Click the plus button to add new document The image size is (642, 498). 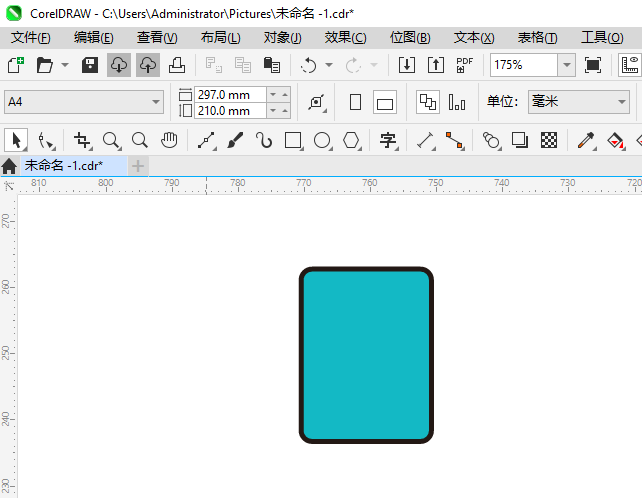pos(138,165)
